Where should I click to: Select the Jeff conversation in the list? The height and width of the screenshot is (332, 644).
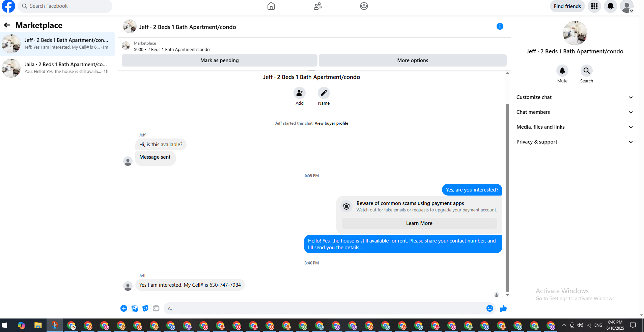[x=58, y=44]
